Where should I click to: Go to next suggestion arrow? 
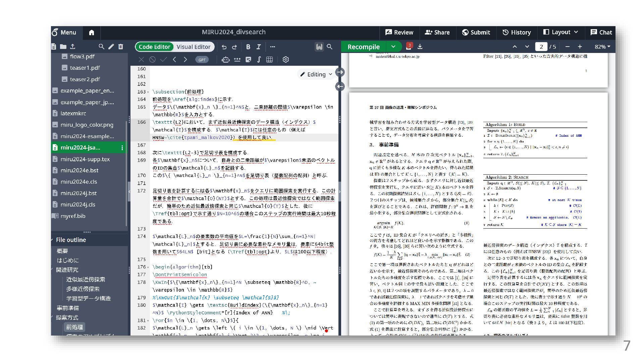pyautogui.click(x=185, y=60)
